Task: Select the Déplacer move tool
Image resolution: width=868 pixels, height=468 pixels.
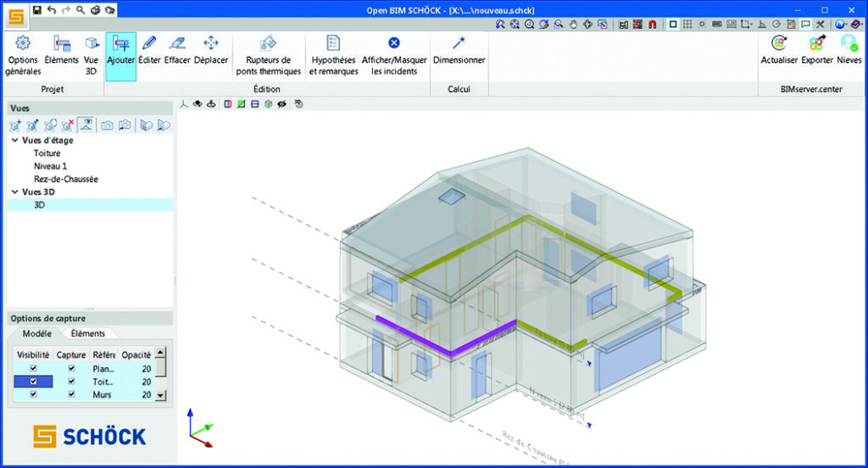Action: 211,50
